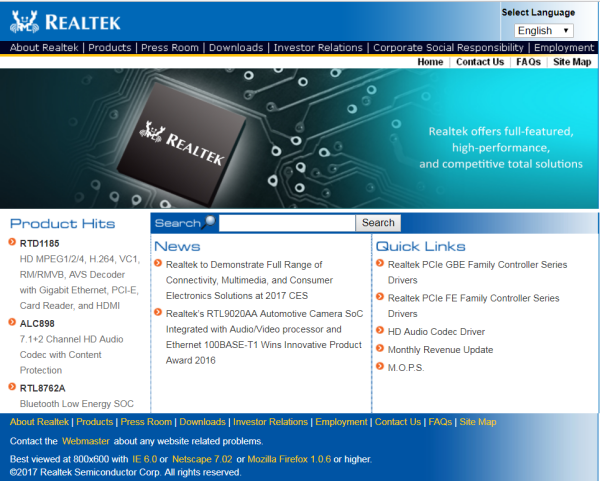Image resolution: width=600 pixels, height=481 pixels.
Task: Open footer Contact Us link
Action: [398, 422]
